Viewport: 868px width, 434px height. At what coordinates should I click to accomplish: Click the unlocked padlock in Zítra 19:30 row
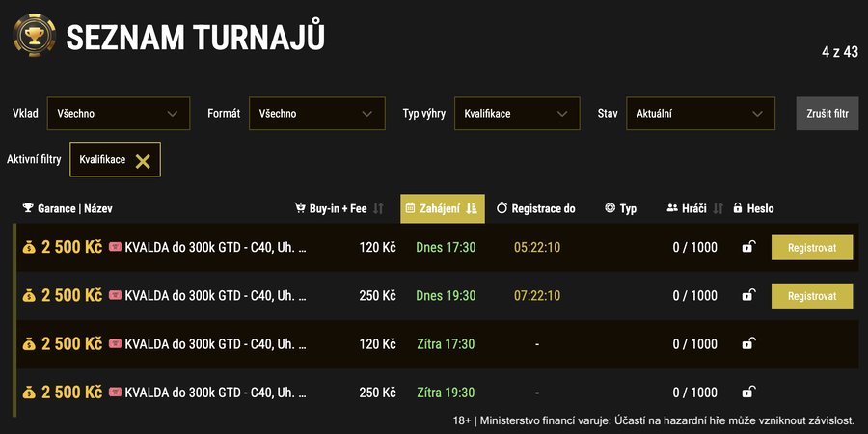pyautogui.click(x=747, y=392)
